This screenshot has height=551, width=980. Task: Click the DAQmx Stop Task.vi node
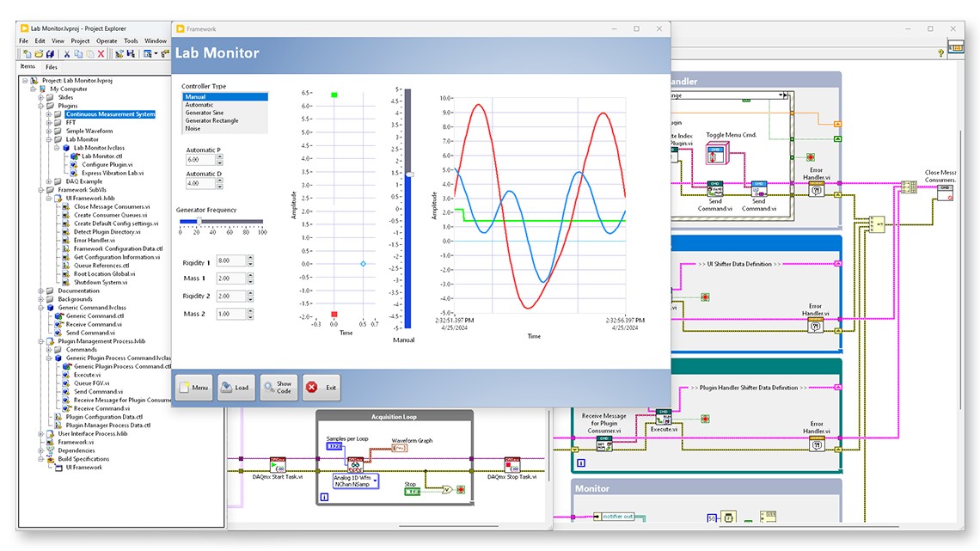point(511,464)
